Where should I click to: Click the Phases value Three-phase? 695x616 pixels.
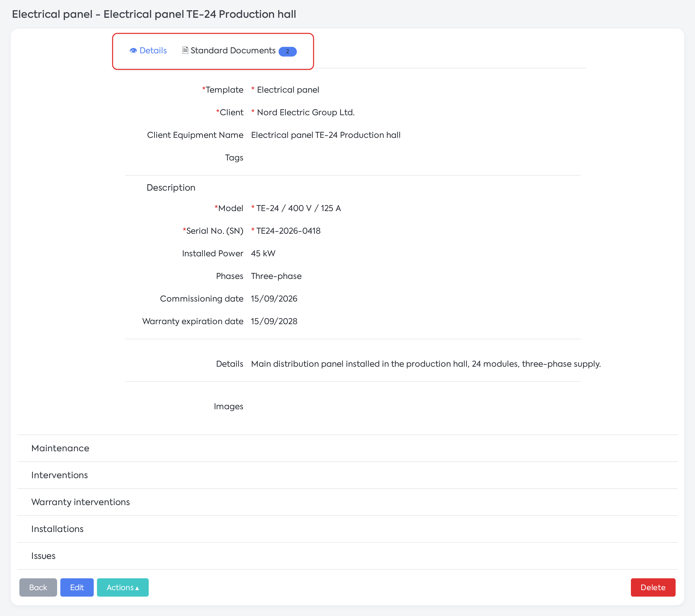tap(276, 276)
